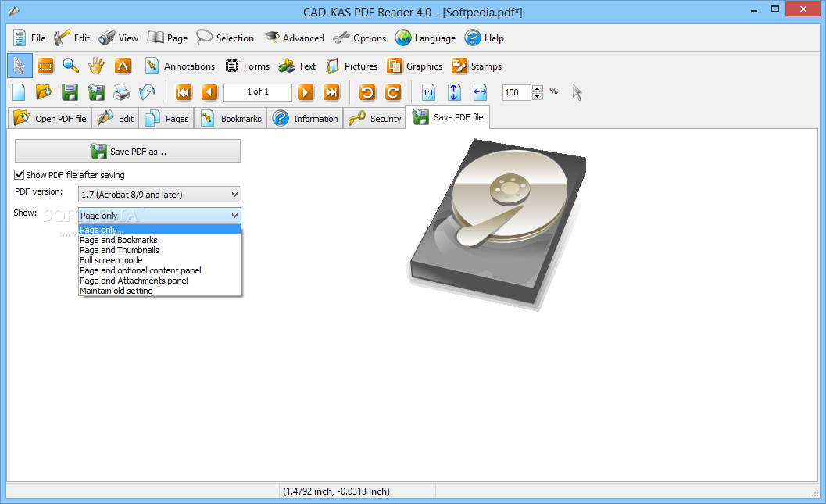Rotate page clockwise
This screenshot has height=504, width=826.
393,93
